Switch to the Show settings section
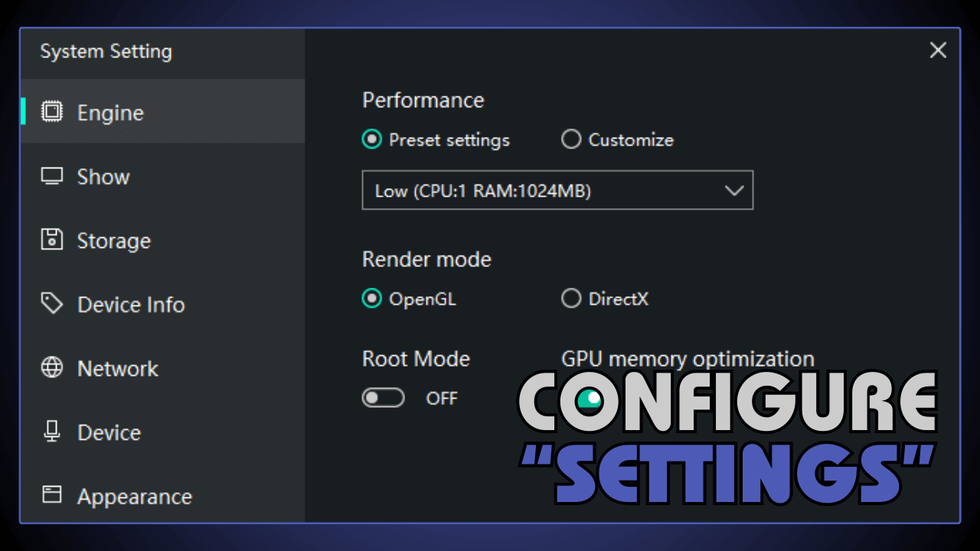Screen dimensions: 980x551 point(103,177)
